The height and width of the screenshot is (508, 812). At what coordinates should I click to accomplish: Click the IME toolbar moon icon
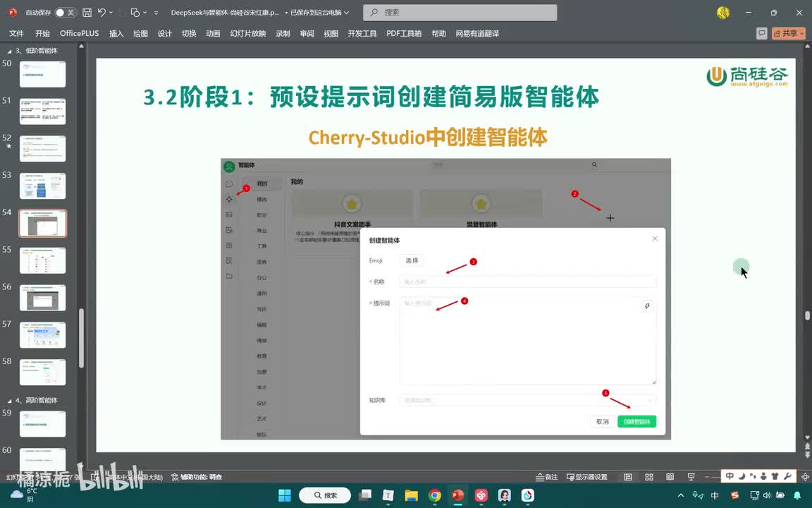pos(742,476)
